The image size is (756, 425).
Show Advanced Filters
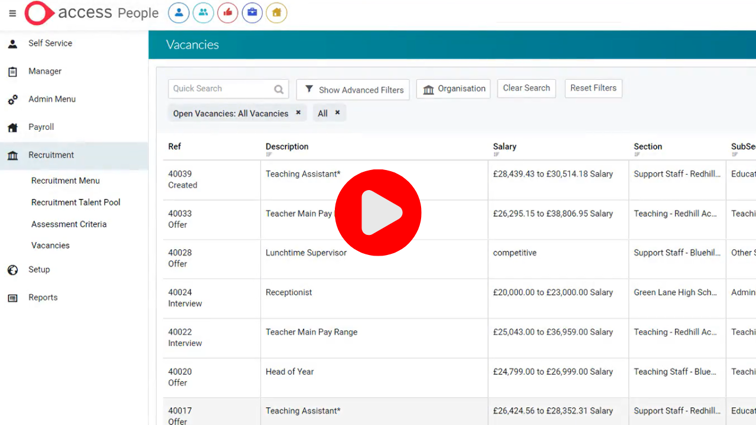point(353,90)
